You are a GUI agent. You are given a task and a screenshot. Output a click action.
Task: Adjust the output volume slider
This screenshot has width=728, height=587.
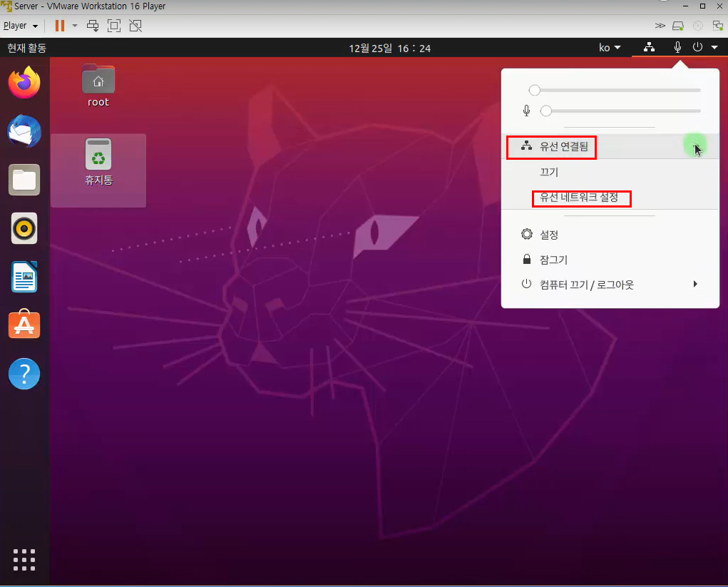coord(614,90)
